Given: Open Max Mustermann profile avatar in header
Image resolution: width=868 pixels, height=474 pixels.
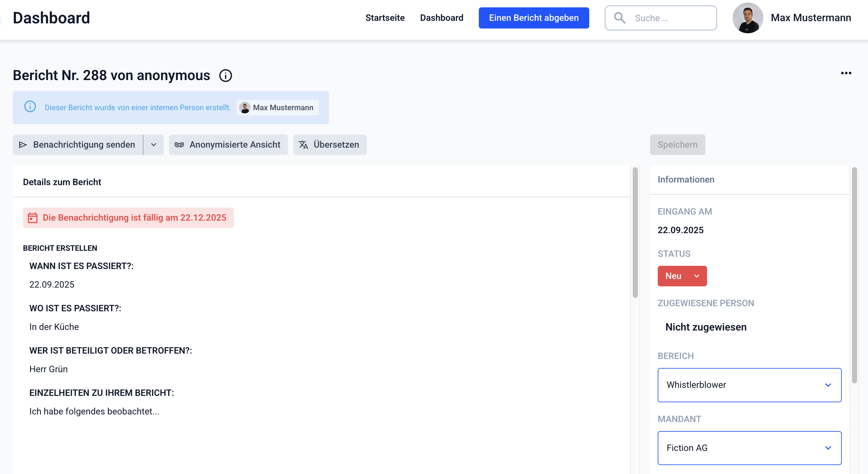Looking at the screenshot, I should click(x=747, y=18).
